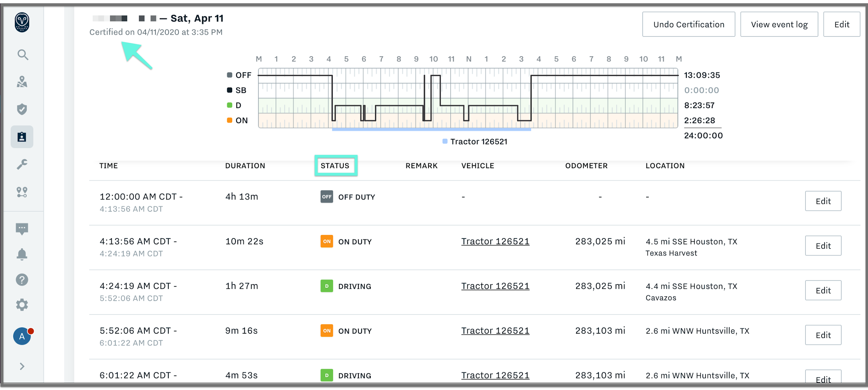Click the blue Tractor 126521 legend swatch
868x390 pixels.
coord(445,141)
